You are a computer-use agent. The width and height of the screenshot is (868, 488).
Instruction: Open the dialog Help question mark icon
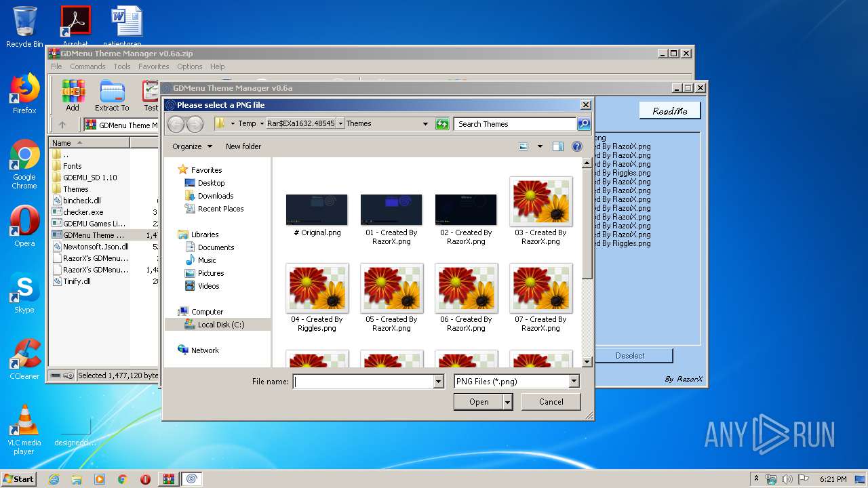577,146
